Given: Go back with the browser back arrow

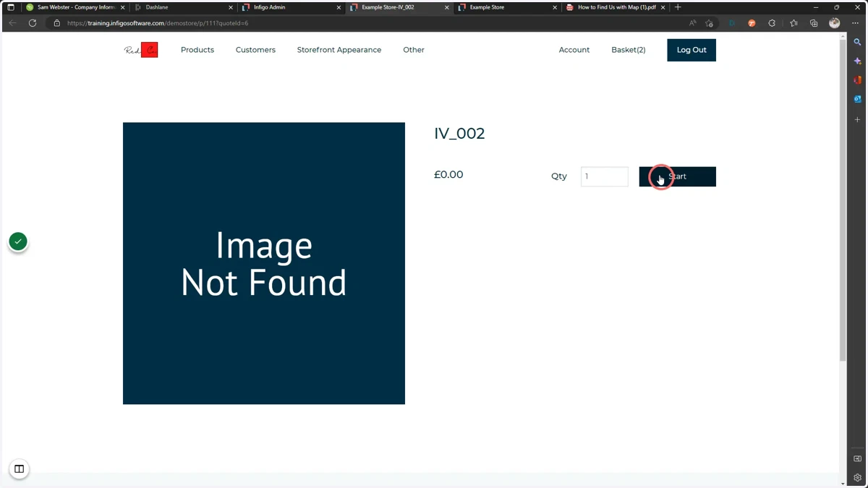Looking at the screenshot, I should click(12, 23).
